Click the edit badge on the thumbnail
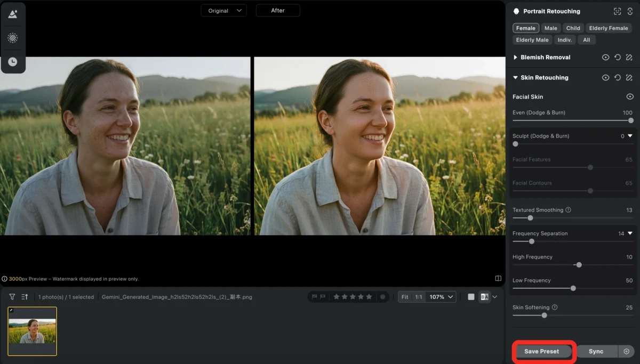Screen dimensions: 640x364 [11, 310]
